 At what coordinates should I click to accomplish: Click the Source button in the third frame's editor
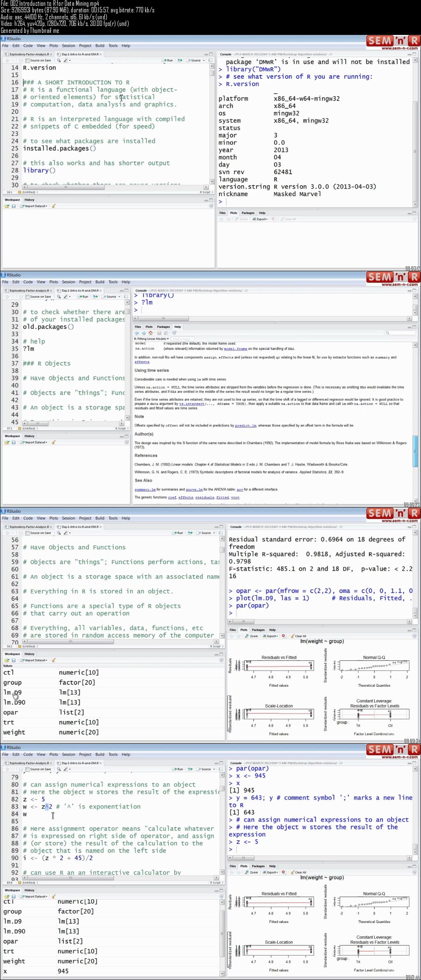[x=204, y=533]
